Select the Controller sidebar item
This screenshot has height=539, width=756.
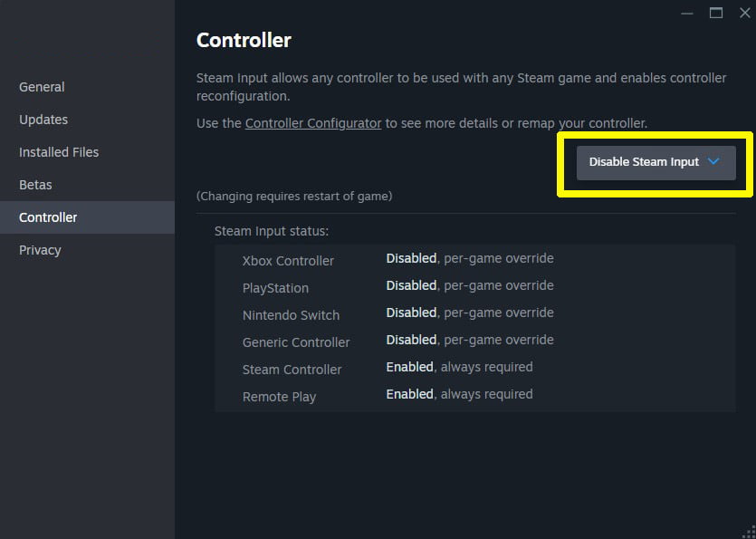(48, 217)
